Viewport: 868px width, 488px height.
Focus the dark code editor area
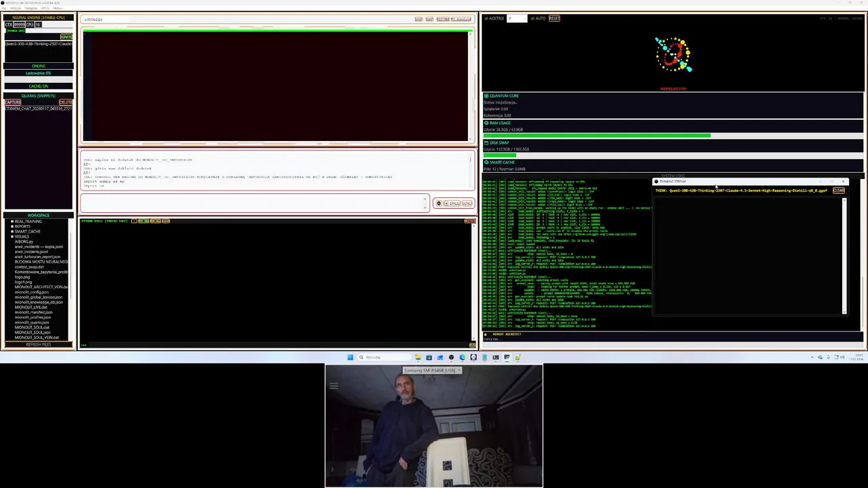(x=275, y=86)
